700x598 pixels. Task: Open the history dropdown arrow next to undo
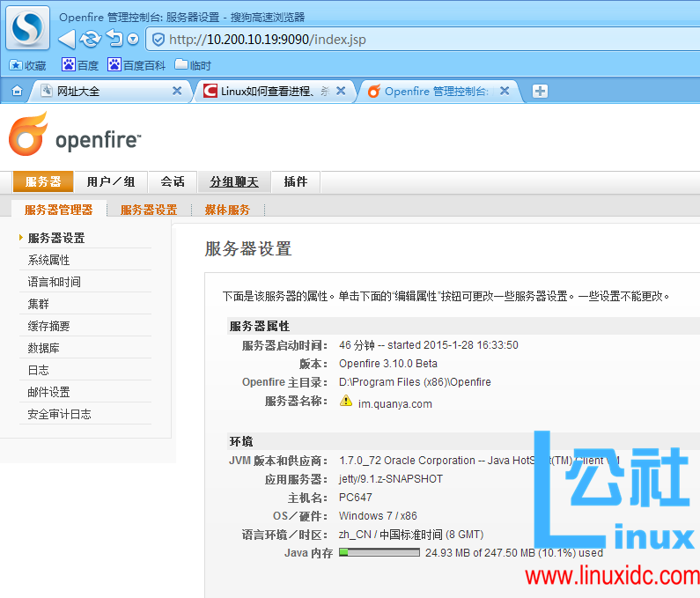point(133,40)
